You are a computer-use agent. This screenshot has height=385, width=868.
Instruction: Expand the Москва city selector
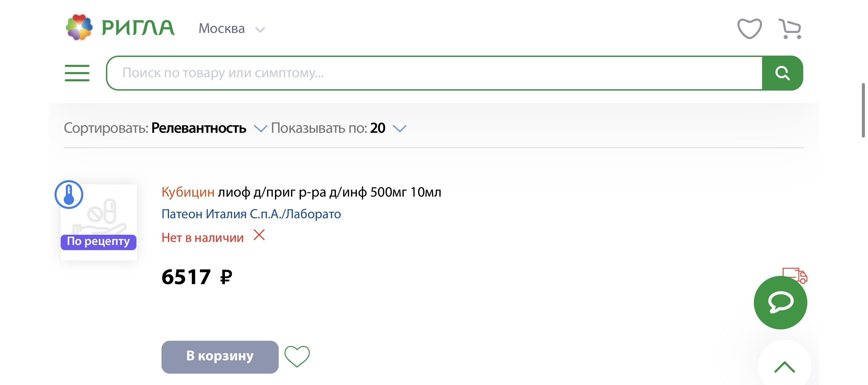232,29
